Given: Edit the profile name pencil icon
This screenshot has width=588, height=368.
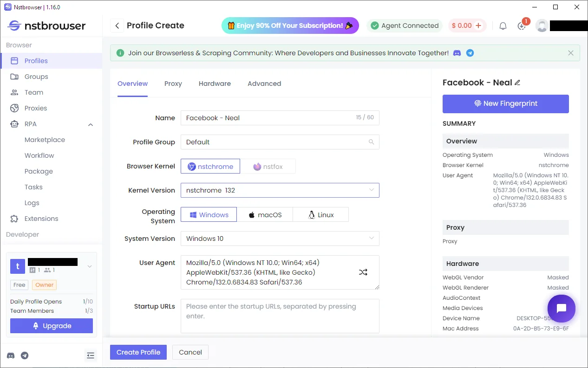Looking at the screenshot, I should tap(517, 83).
